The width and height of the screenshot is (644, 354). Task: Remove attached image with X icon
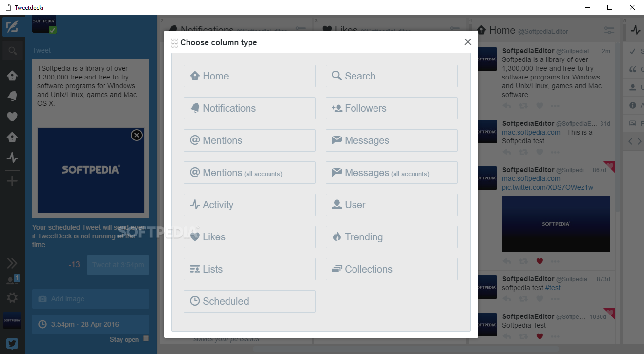137,135
